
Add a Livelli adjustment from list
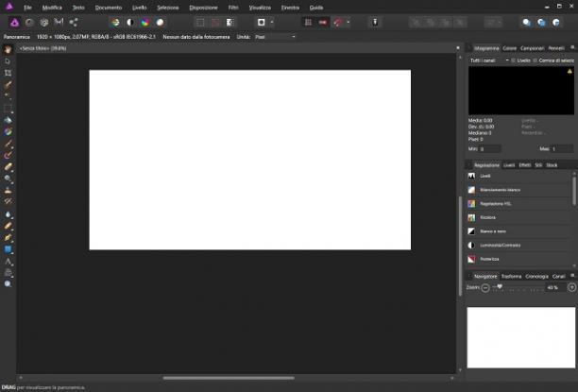(518, 176)
